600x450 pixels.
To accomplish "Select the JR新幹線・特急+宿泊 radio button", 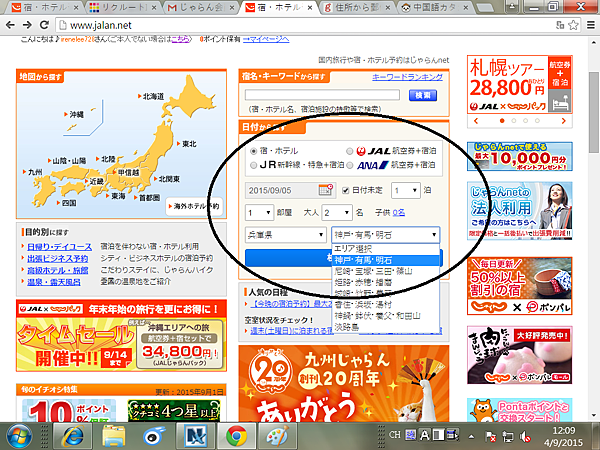I will click(253, 165).
